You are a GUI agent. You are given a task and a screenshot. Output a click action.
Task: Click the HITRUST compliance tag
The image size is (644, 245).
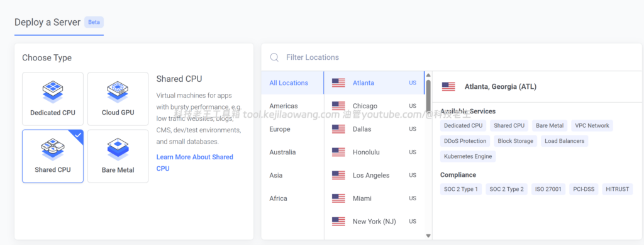(618, 190)
